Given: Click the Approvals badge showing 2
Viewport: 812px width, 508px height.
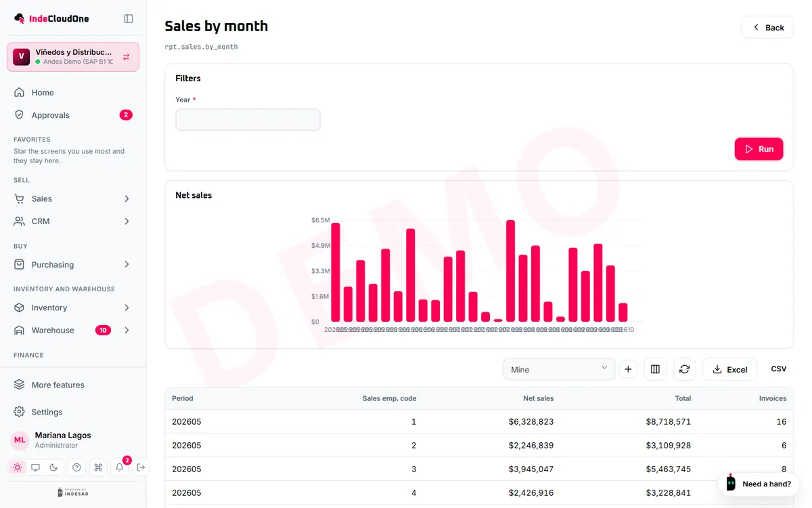Looking at the screenshot, I should tap(126, 115).
